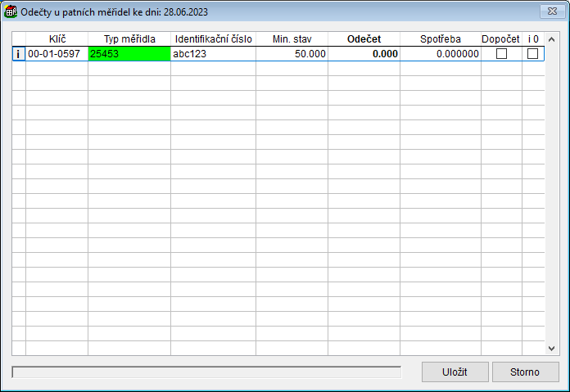Click the Min. stav value 50.000
The image size is (570, 392).
pos(292,54)
